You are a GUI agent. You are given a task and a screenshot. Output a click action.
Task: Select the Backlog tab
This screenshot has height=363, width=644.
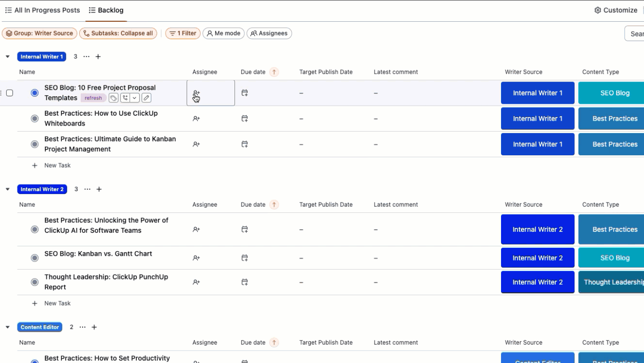pos(106,10)
